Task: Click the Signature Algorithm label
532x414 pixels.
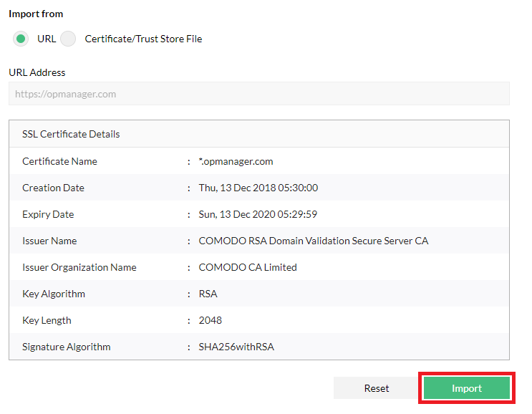Action: click(67, 347)
